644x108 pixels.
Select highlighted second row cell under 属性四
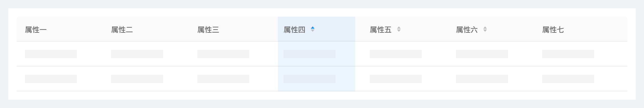(310, 79)
